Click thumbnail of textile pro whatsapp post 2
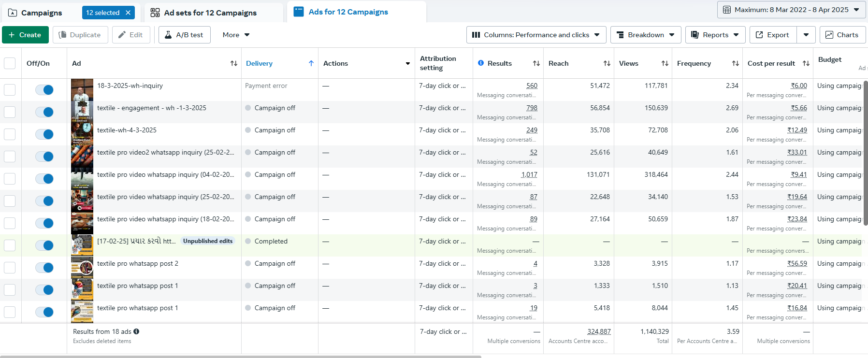The image size is (868, 358). pos(82,268)
